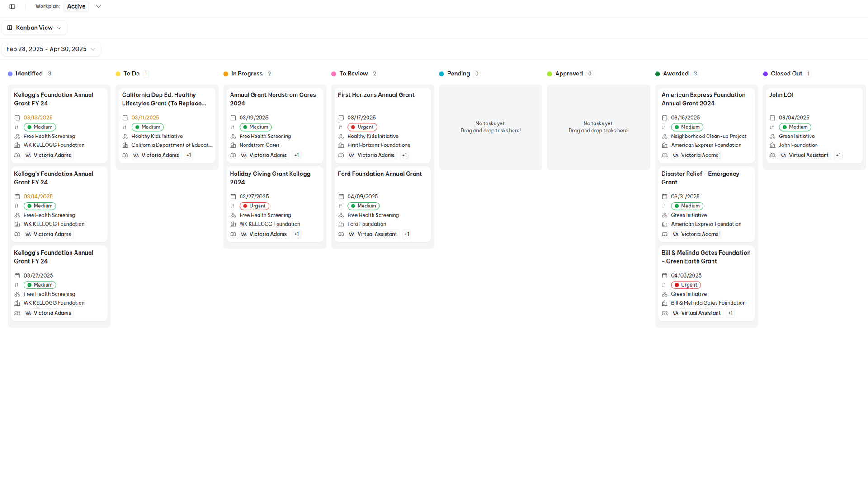Select the To Do column header

click(x=132, y=74)
